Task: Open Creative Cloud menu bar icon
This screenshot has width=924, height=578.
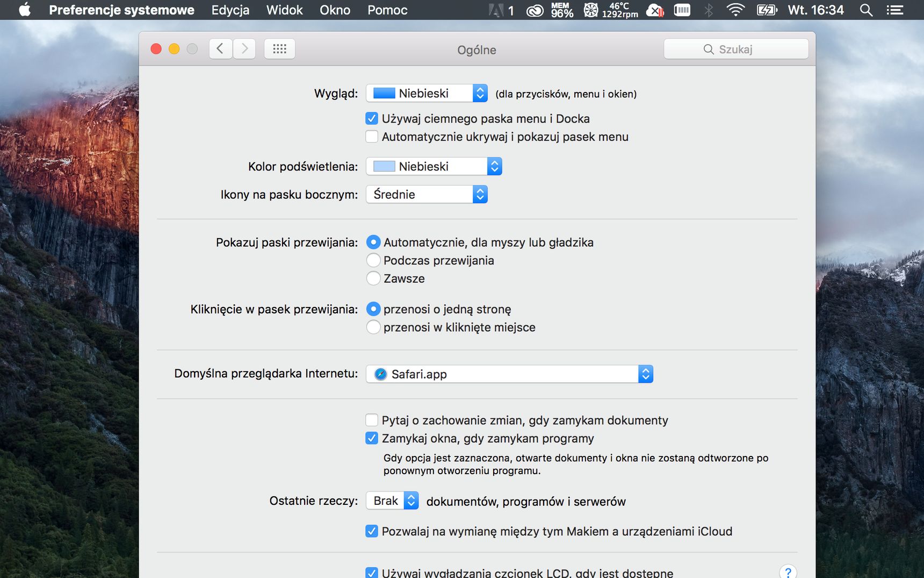Action: tap(535, 10)
